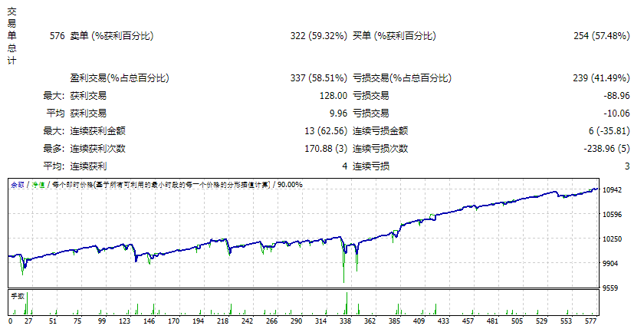Click trade number 338 on horizontal axis
Viewport: 644px width, 329px height.
[346, 321]
